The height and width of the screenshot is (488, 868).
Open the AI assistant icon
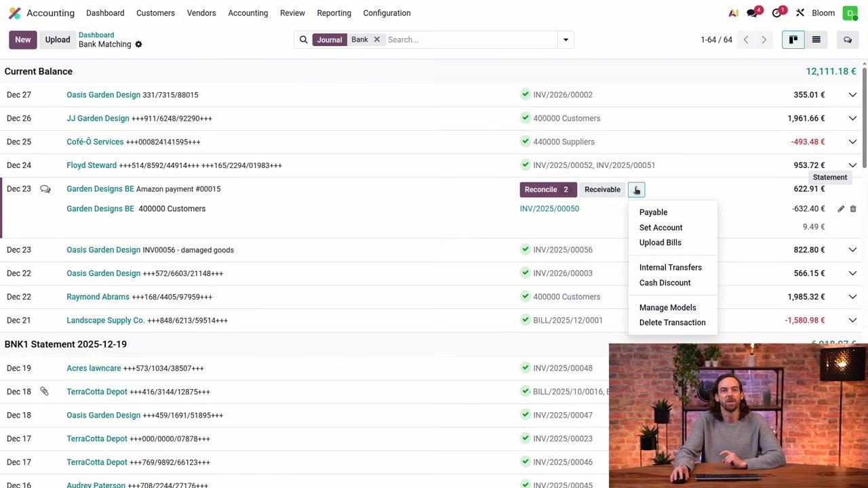(733, 13)
